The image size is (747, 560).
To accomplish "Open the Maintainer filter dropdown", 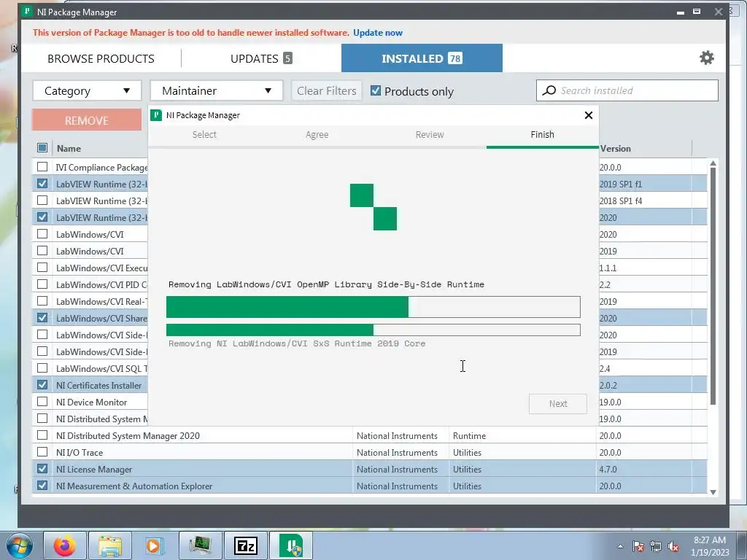I will tap(217, 90).
